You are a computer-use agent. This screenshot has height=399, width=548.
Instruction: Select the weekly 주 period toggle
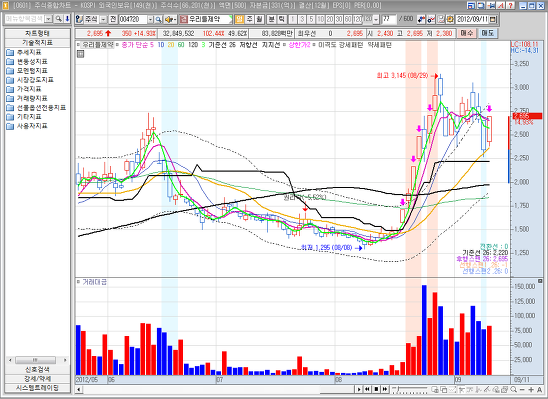(249, 19)
